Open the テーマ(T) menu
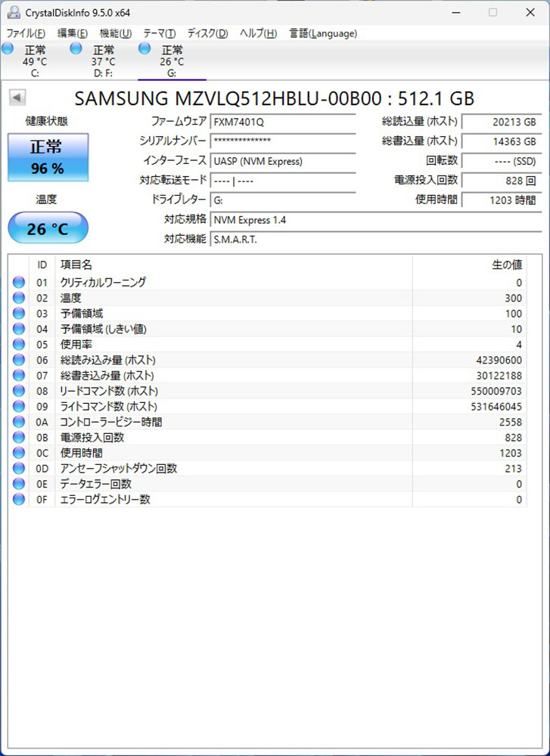 tap(160, 34)
